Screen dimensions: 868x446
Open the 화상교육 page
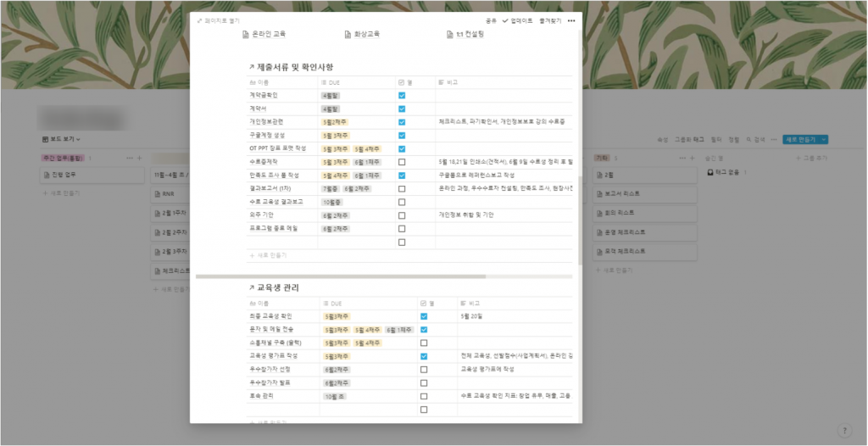click(x=362, y=34)
